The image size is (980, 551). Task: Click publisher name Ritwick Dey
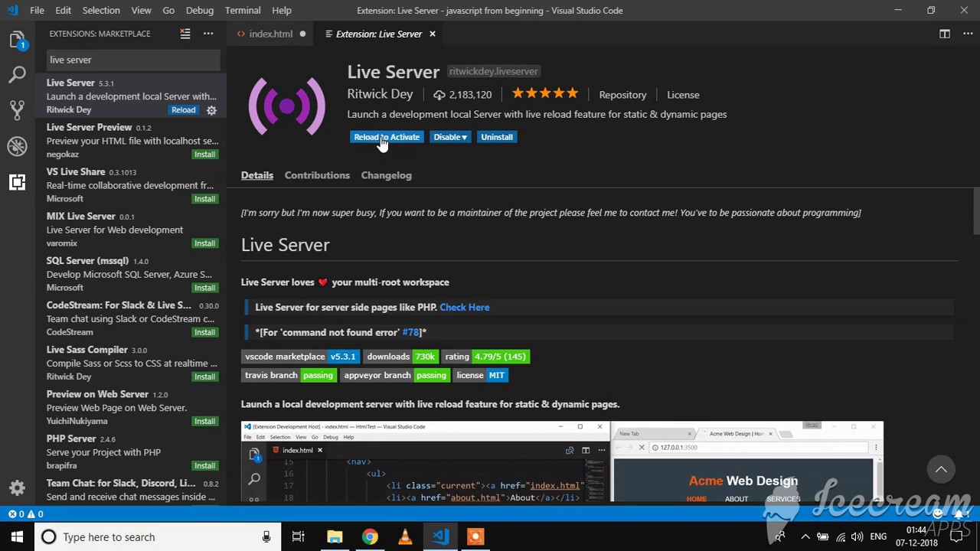click(x=380, y=93)
